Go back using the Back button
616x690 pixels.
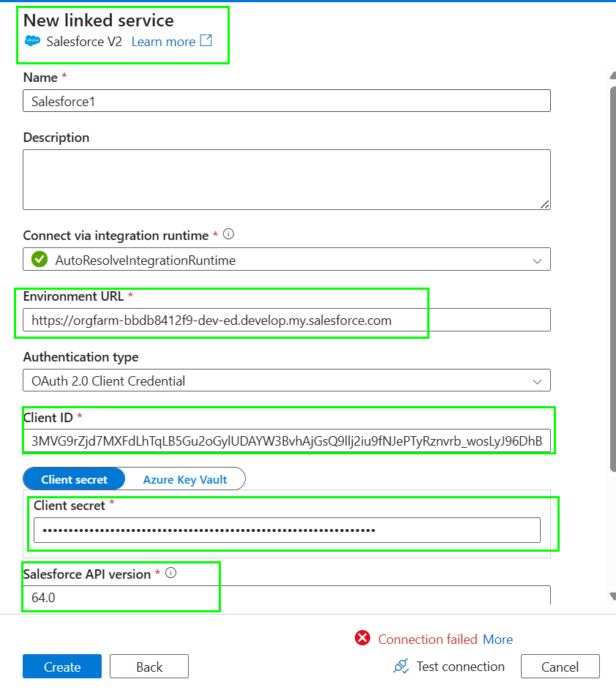pos(149,667)
